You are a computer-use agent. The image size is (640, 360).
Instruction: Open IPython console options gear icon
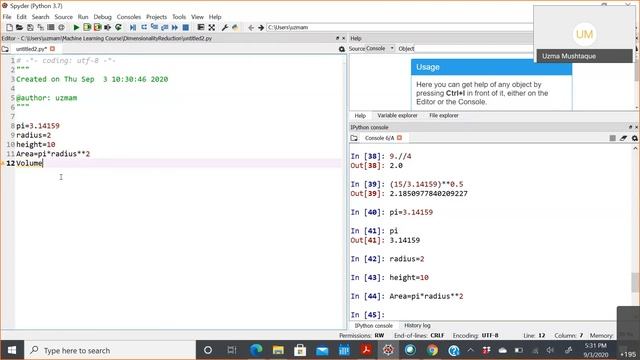634,138
